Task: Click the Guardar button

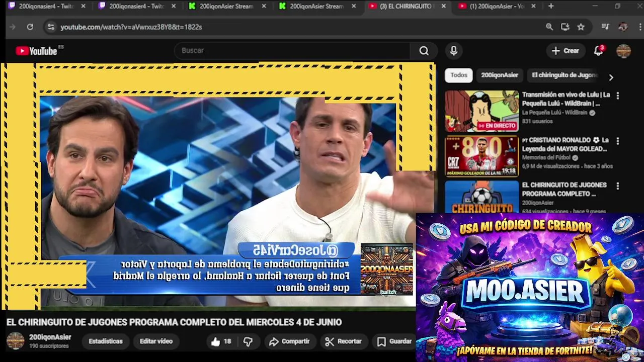Action: click(x=394, y=341)
